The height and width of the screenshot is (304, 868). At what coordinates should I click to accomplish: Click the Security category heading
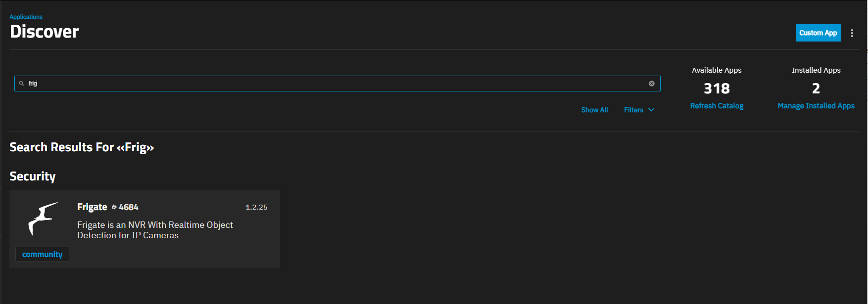point(33,176)
